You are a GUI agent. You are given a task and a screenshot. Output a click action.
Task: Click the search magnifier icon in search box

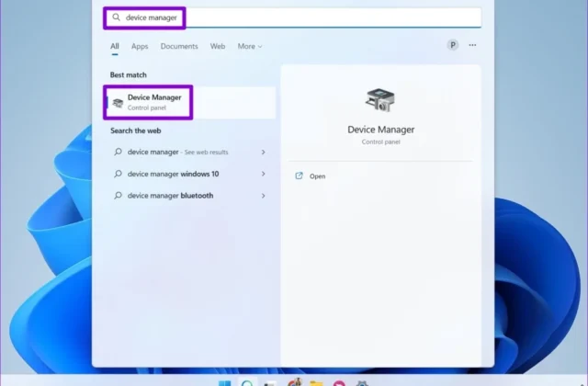[117, 17]
